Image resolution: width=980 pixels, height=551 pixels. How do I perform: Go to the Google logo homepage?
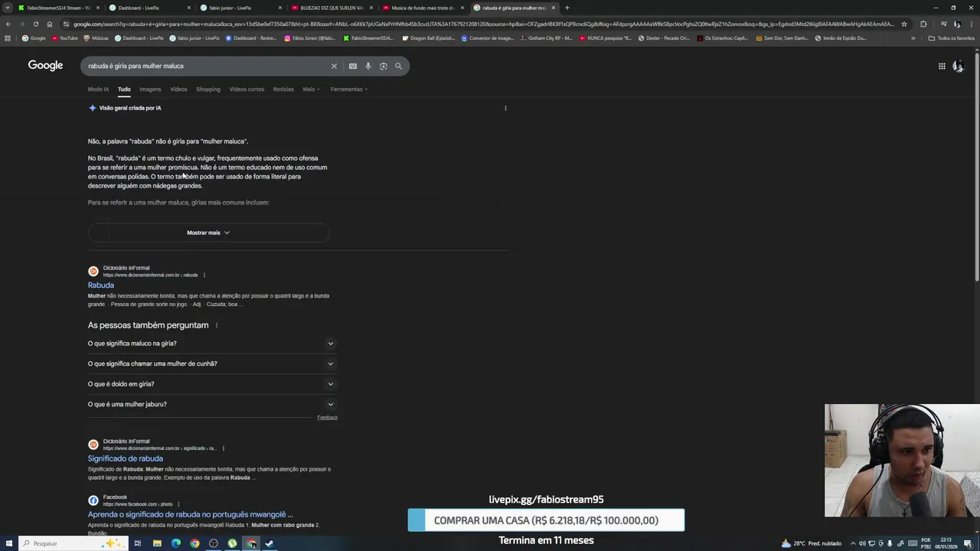tap(45, 66)
